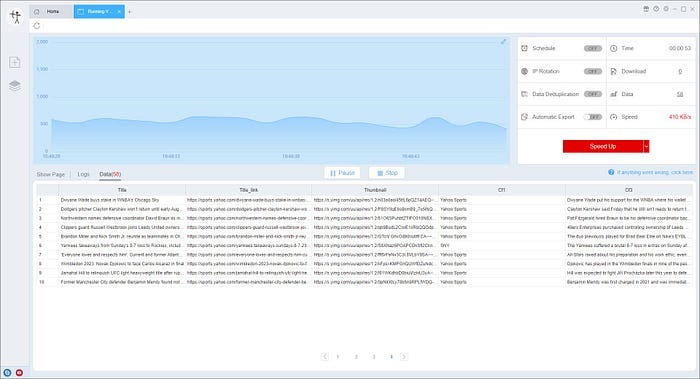700x379 pixels.
Task: Click the blue status icon at bottom left
Action: pyautogui.click(x=7, y=372)
